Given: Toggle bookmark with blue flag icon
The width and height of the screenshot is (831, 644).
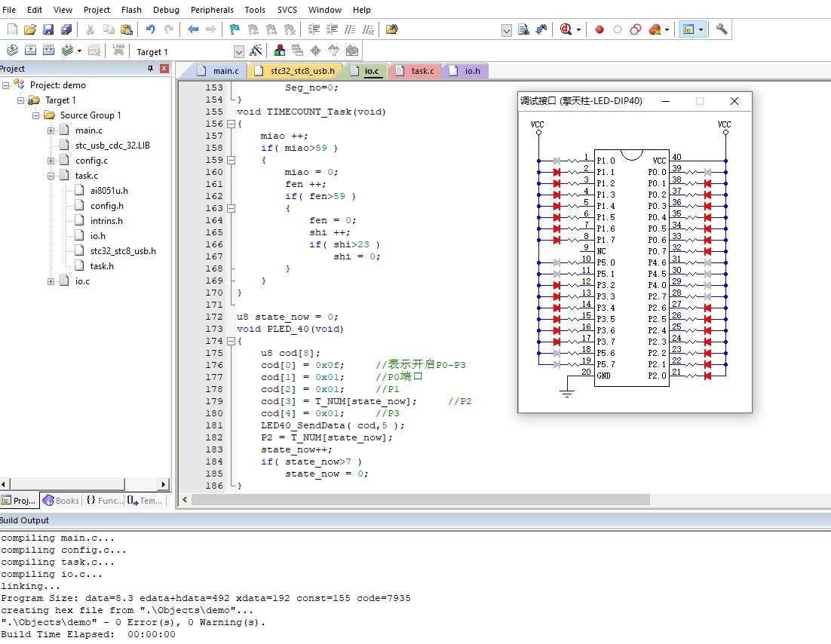Looking at the screenshot, I should 235,29.
